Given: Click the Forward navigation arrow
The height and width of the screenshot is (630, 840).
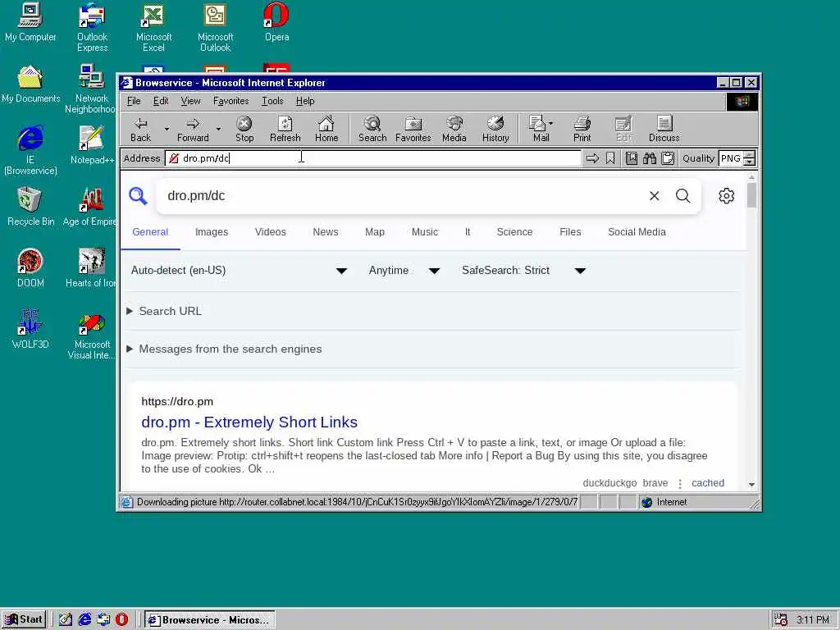Looking at the screenshot, I should (193, 129).
